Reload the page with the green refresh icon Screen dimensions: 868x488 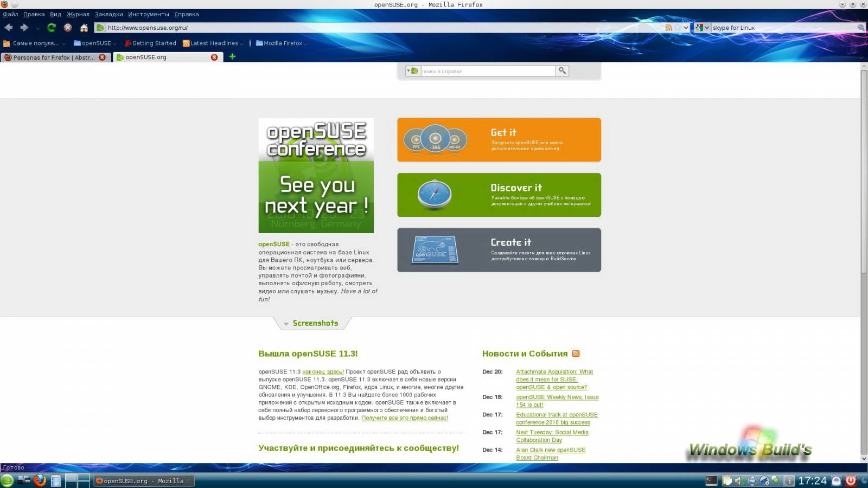(x=52, y=28)
